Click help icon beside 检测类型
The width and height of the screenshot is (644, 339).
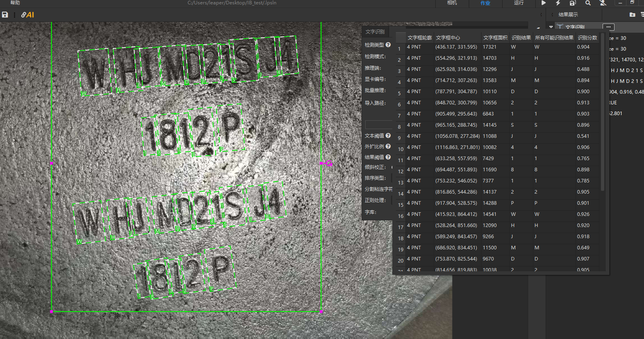pos(388,45)
